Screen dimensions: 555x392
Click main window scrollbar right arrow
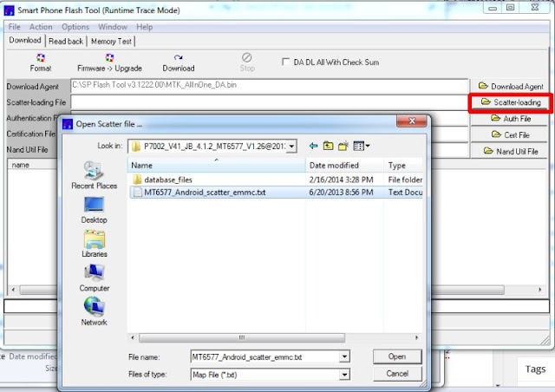(539, 290)
